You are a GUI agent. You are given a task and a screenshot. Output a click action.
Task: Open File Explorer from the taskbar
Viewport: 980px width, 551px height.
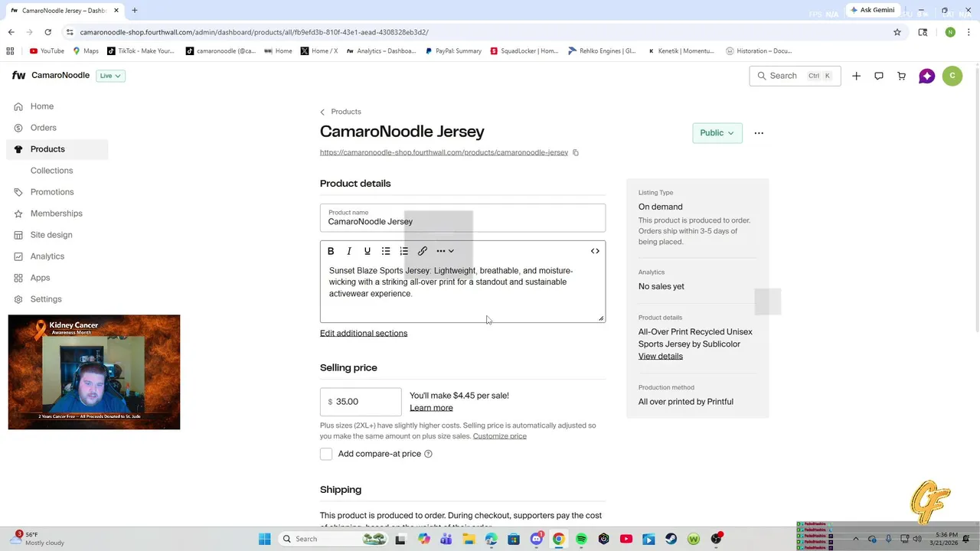469,539
